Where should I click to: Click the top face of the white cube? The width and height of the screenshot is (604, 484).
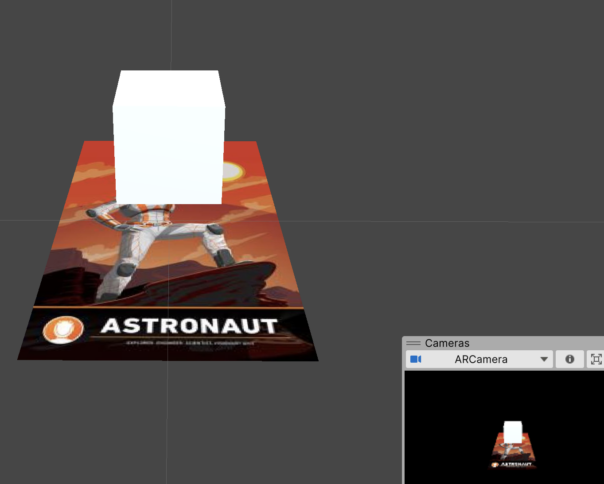click(x=168, y=80)
